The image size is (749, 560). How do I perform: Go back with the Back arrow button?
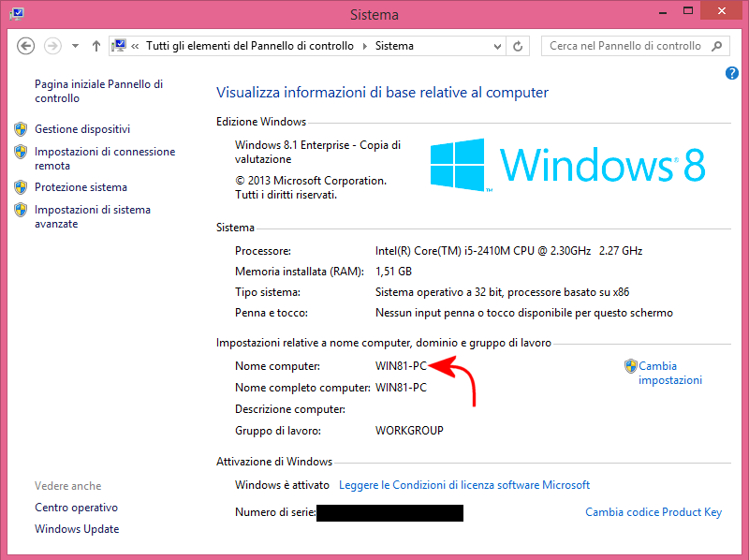pos(26,46)
